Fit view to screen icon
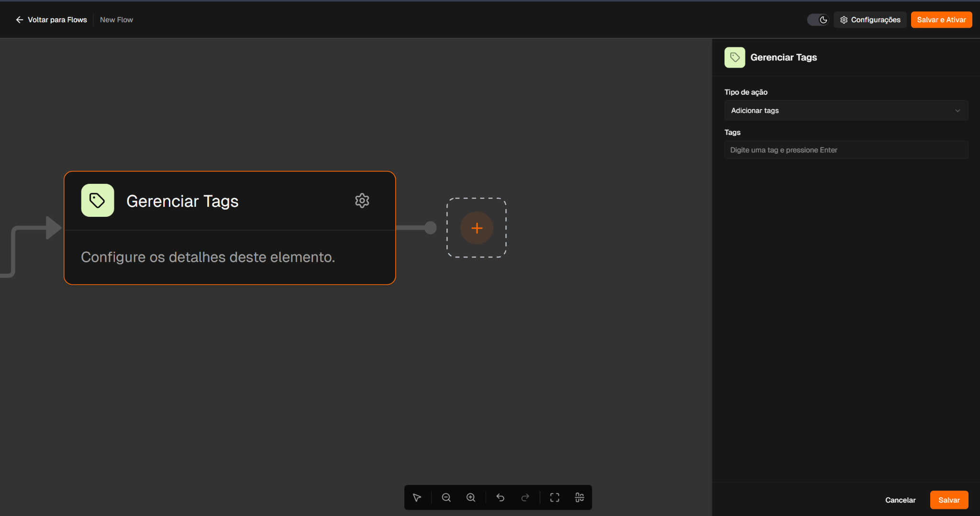 click(x=555, y=497)
